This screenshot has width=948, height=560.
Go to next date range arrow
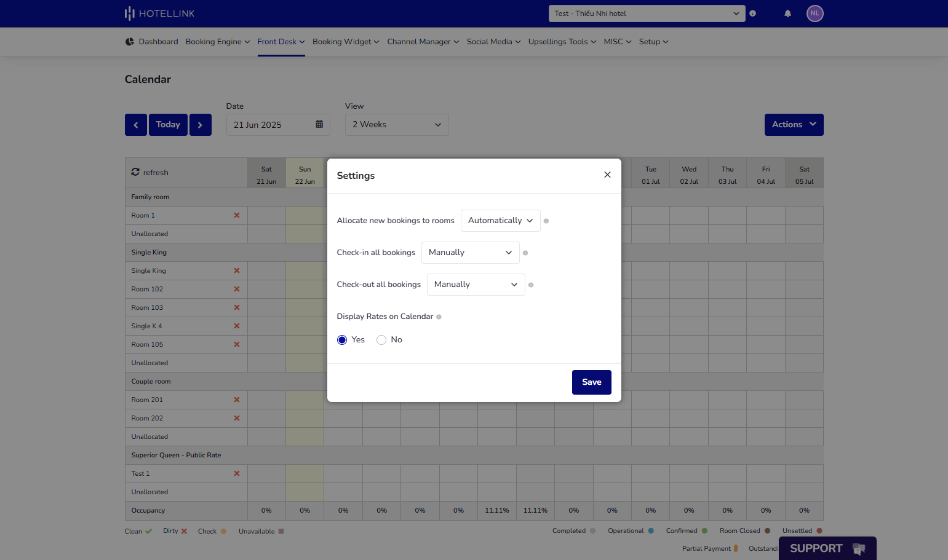coord(201,125)
